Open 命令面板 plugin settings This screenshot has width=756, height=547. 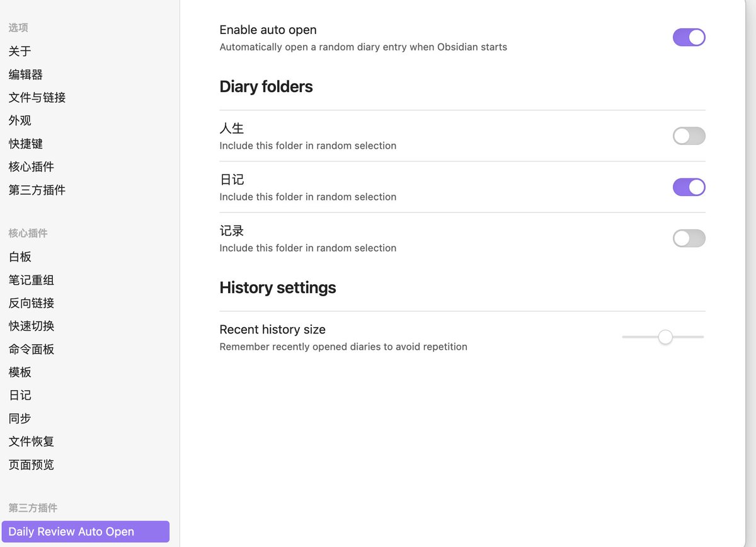(x=31, y=349)
